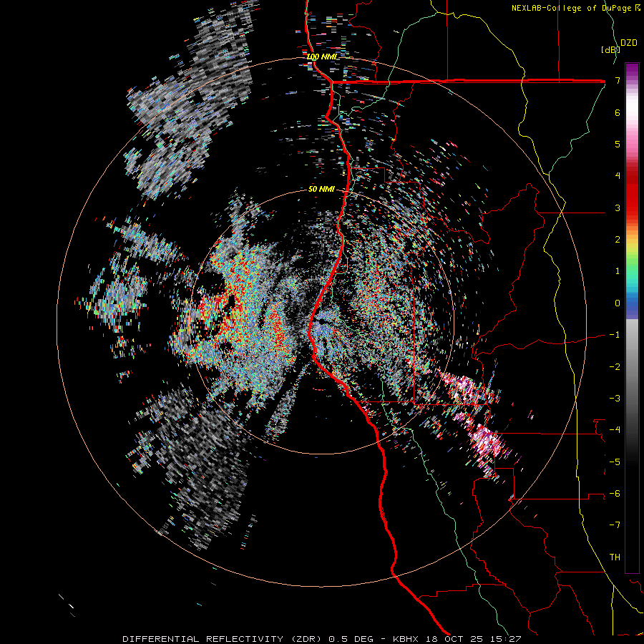Click the 6 value on the dB scale
The width and height of the screenshot is (644, 644).
point(618,112)
